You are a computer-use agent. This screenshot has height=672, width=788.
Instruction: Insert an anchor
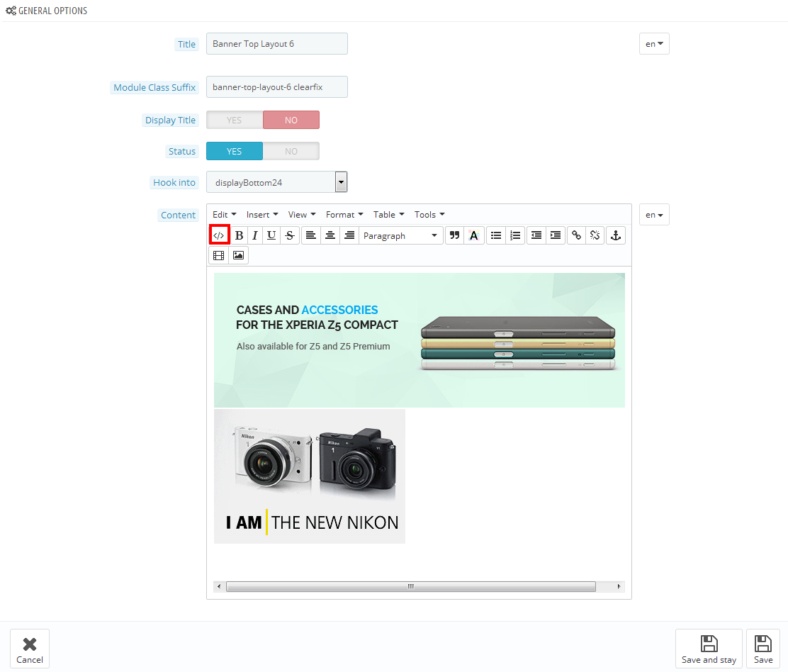pyautogui.click(x=616, y=235)
